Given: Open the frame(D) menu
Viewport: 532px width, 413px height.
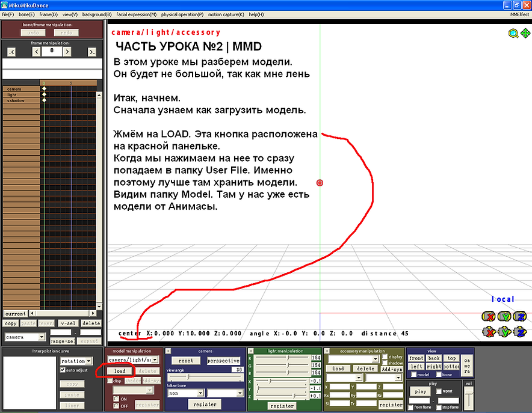Looking at the screenshot, I should 49,14.
